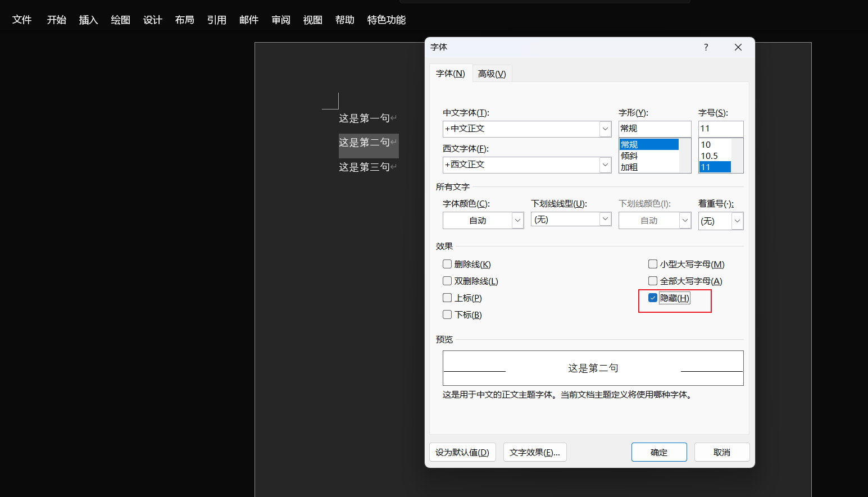This screenshot has width=868, height=497.
Task: Tick the 双删除线(L) checkbox
Action: (447, 281)
